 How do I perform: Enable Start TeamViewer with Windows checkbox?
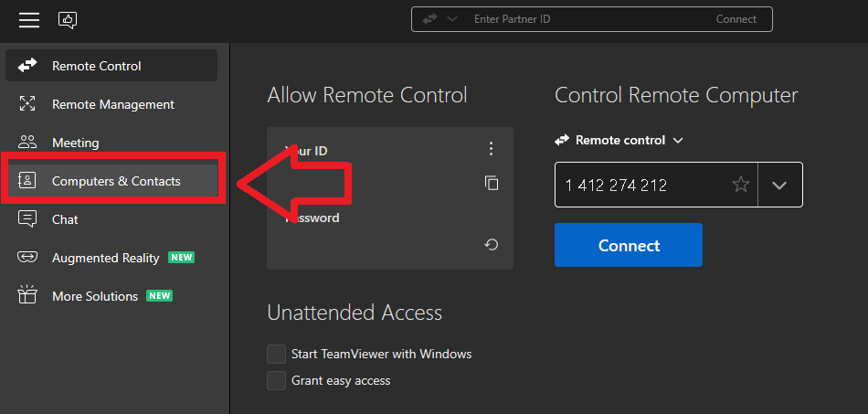(x=276, y=354)
